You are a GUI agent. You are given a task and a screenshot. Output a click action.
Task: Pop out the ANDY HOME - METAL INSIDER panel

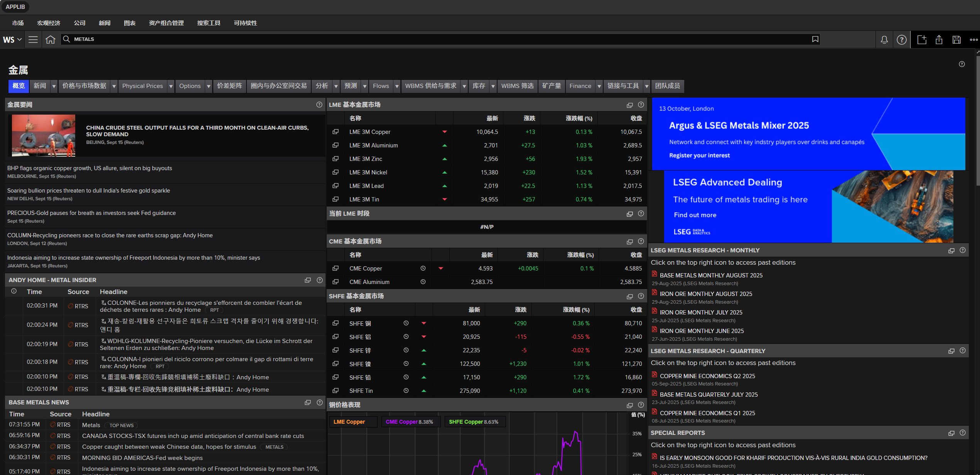click(307, 280)
